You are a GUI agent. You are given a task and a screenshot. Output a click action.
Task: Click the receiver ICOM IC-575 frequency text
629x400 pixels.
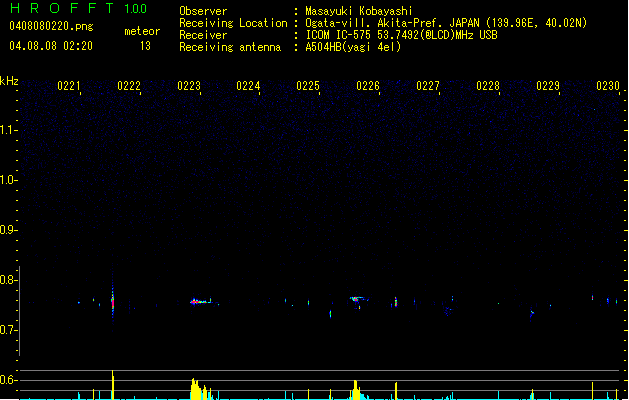click(x=401, y=35)
